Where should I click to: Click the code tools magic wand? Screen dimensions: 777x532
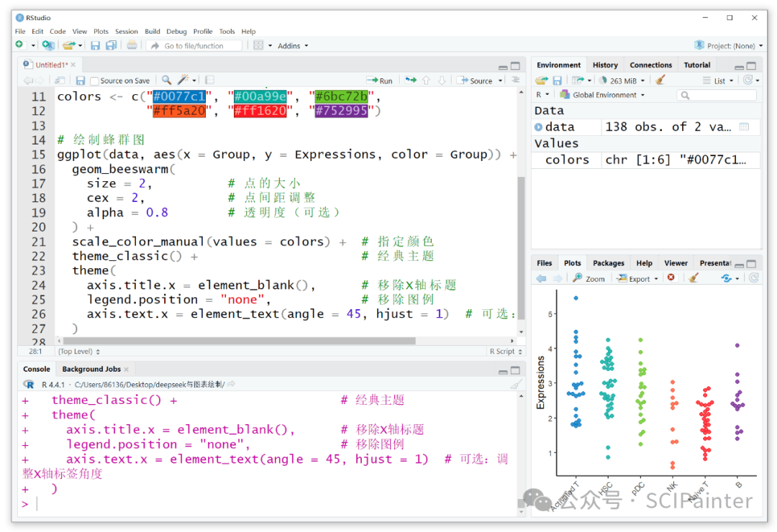pyautogui.click(x=183, y=81)
